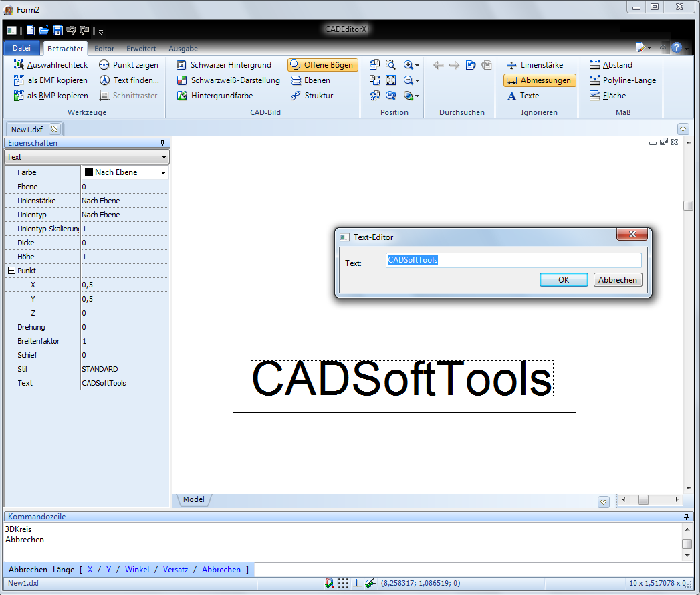Image resolution: width=700 pixels, height=595 pixels.
Task: Collapse the Punkt property group
Action: (x=11, y=271)
